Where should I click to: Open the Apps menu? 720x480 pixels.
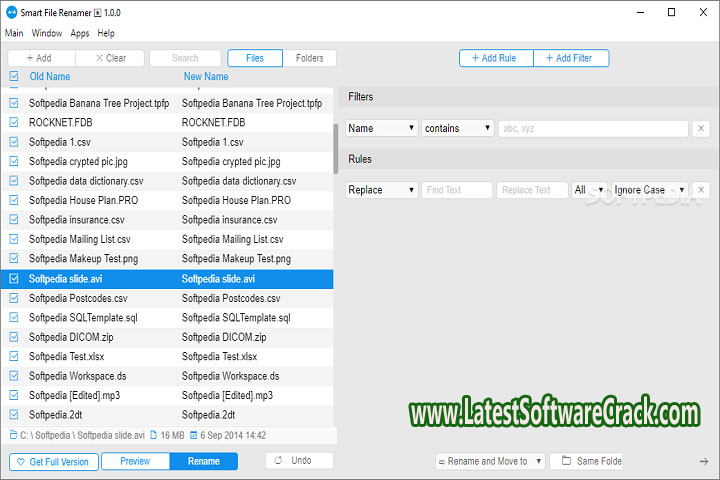(x=80, y=33)
